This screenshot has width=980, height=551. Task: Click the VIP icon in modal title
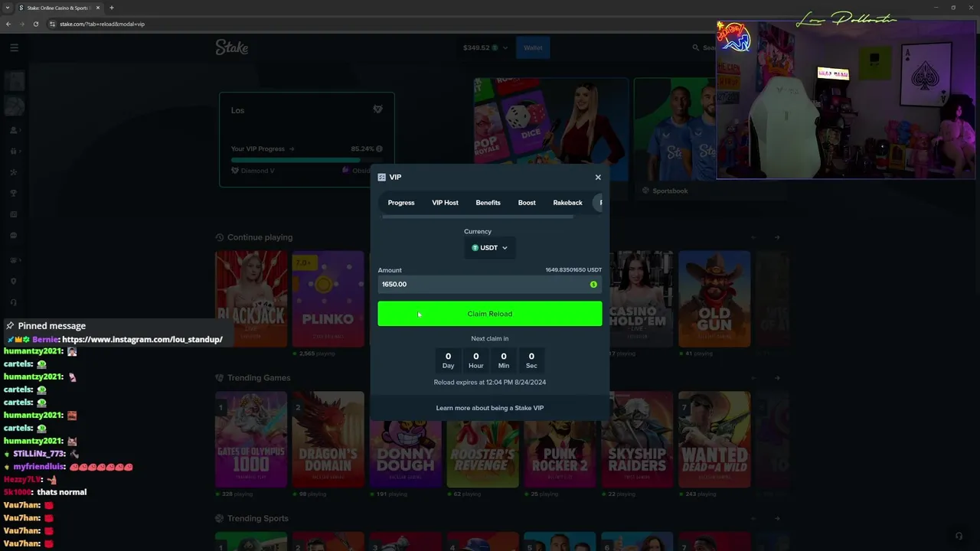[x=381, y=177]
